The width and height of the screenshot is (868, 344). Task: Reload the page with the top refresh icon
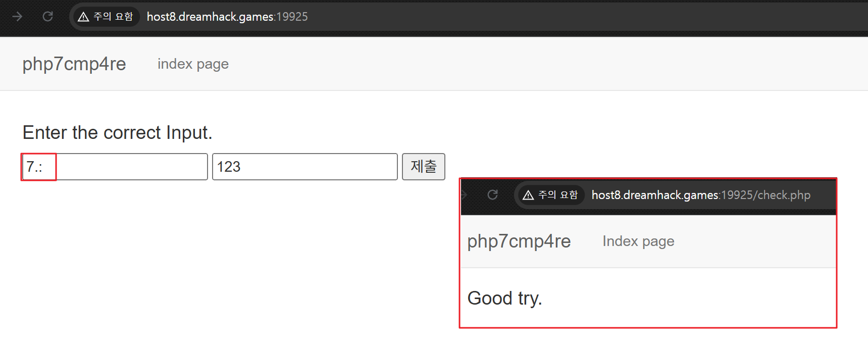48,17
